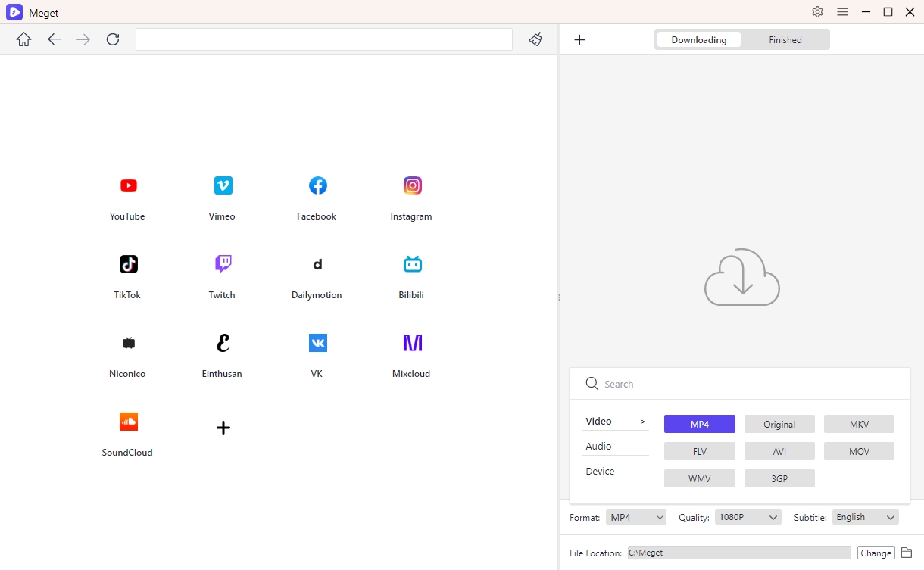
Task: Select the Audio format category
Action: tap(598, 447)
